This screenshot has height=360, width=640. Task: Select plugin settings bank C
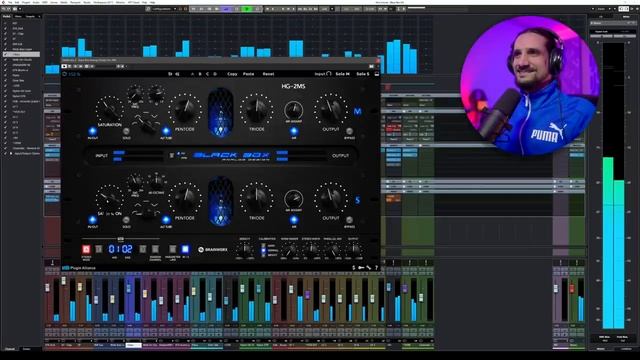[207, 74]
